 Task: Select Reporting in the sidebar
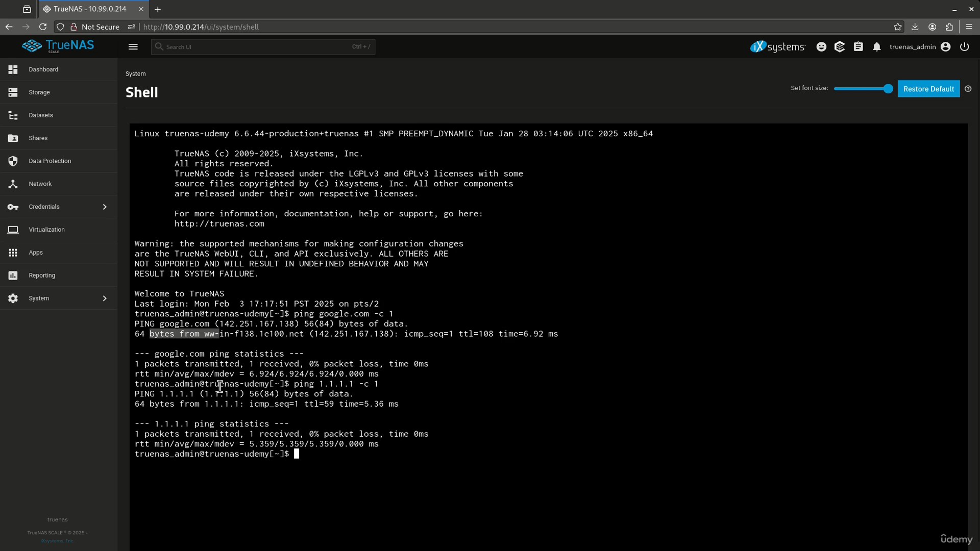tap(59, 275)
